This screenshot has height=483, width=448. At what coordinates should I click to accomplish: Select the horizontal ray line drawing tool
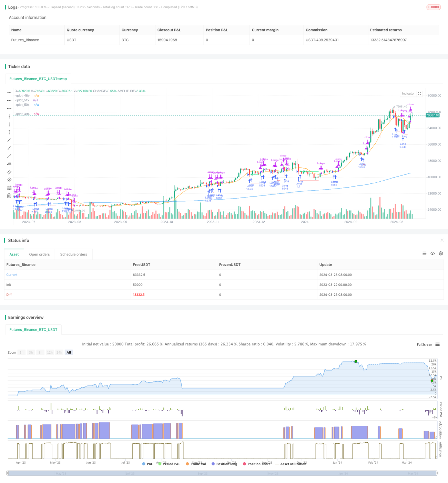click(x=9, y=100)
